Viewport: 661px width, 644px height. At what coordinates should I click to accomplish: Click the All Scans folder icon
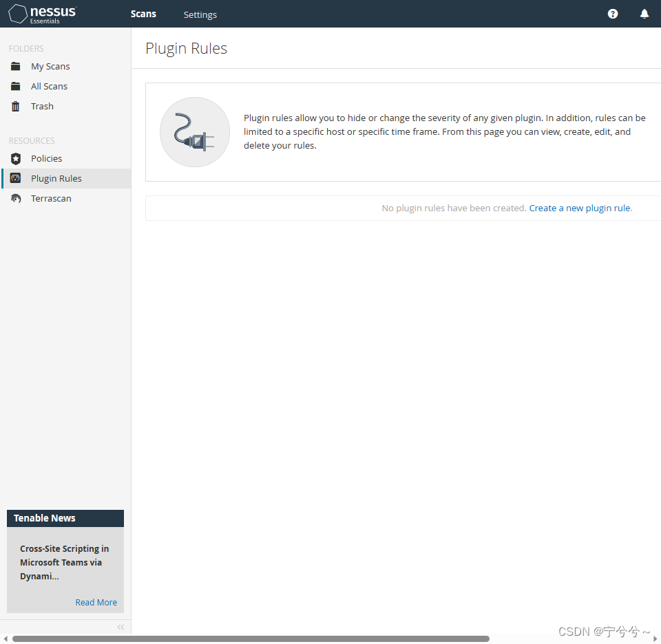tap(16, 86)
